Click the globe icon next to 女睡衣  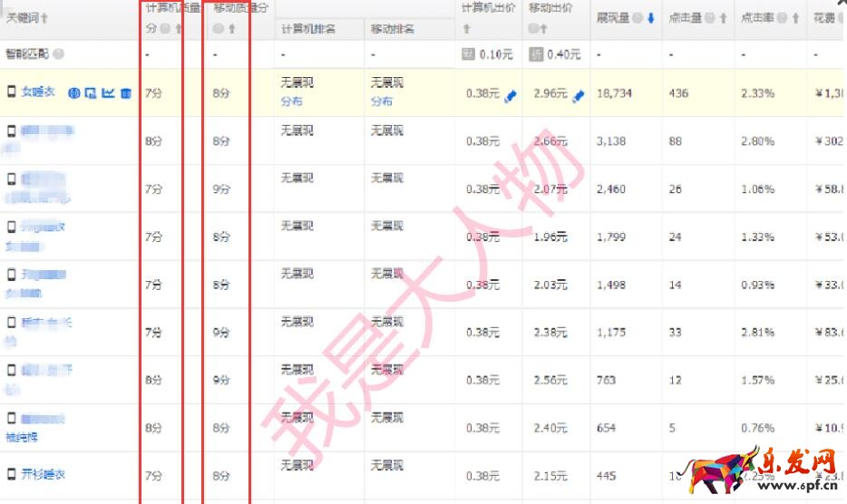pos(74,92)
